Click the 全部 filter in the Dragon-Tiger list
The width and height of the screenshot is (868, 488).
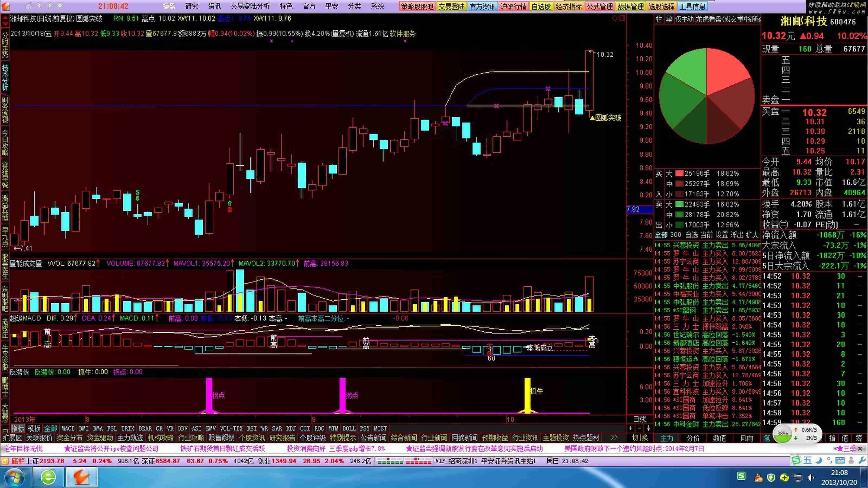tap(661, 235)
